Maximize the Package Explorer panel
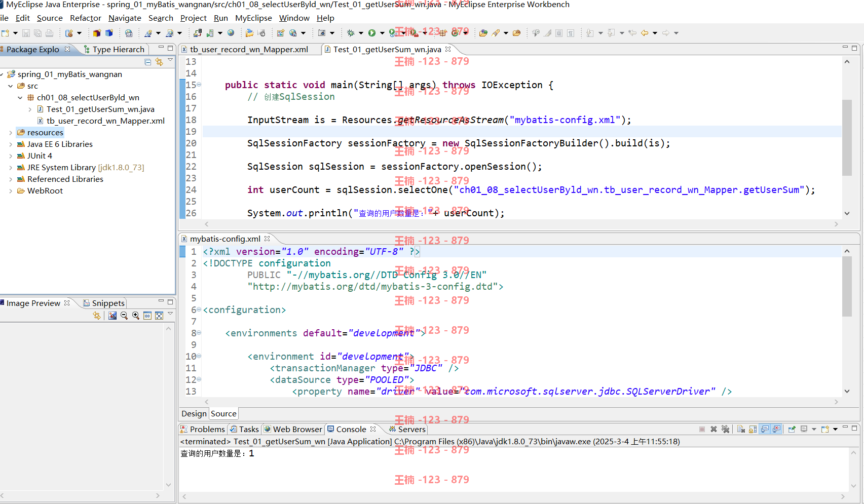Viewport: 864px width, 504px height. click(x=170, y=48)
